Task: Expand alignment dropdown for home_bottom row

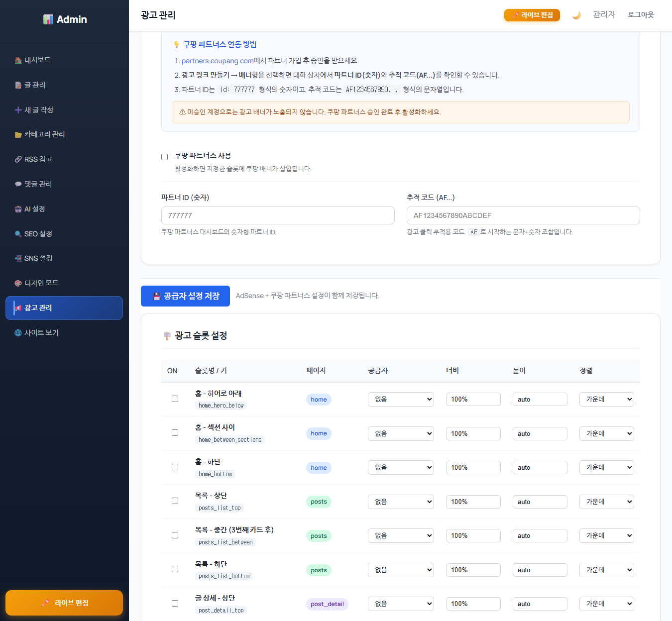Action: pyautogui.click(x=606, y=467)
